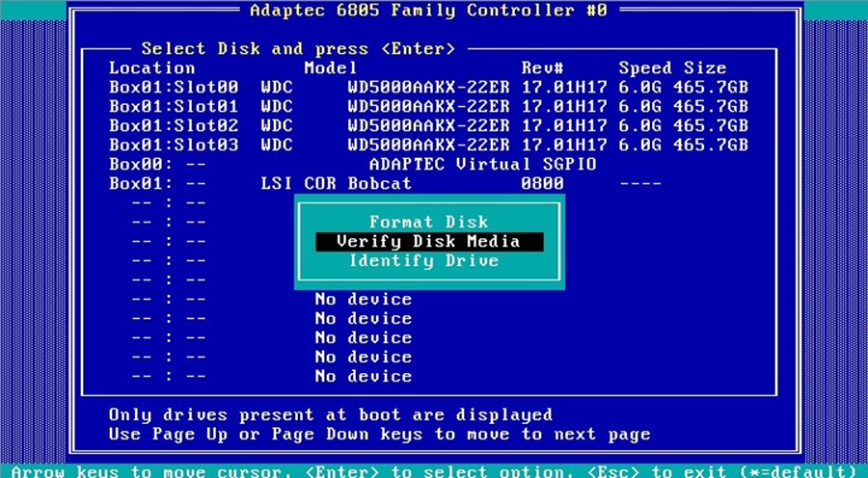This screenshot has height=478, width=868.
Task: Select Format Disk in the popup menu
Action: pyautogui.click(x=428, y=223)
